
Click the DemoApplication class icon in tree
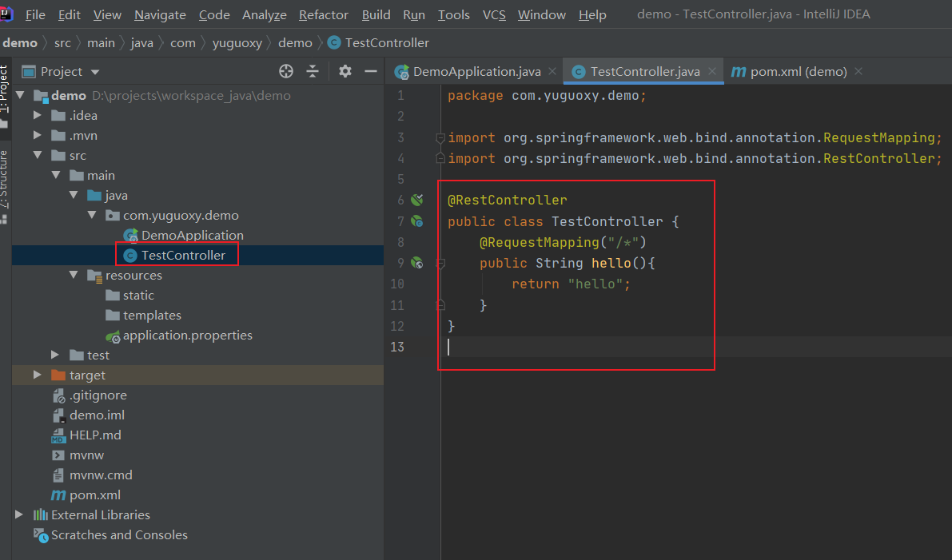click(x=130, y=236)
